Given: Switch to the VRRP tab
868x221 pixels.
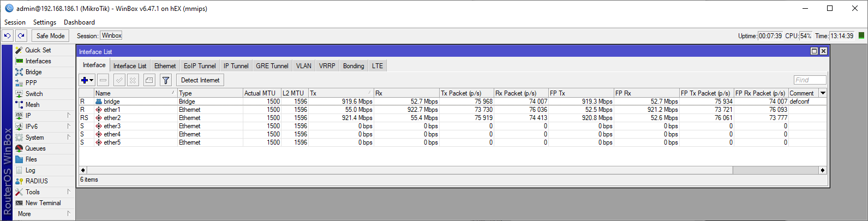Looking at the screenshot, I should (327, 66).
